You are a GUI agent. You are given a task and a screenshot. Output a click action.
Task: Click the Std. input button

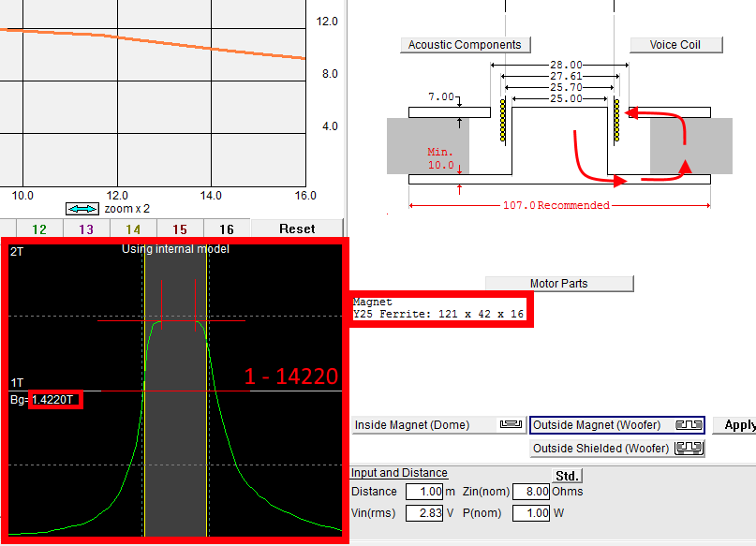click(x=567, y=476)
